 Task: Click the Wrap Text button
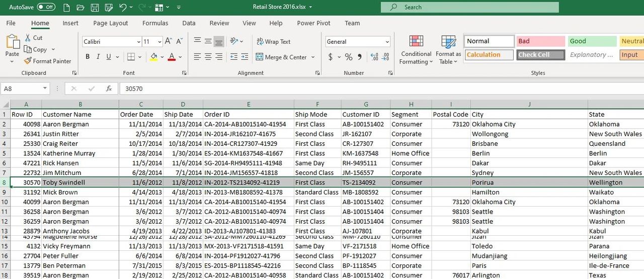point(274,42)
